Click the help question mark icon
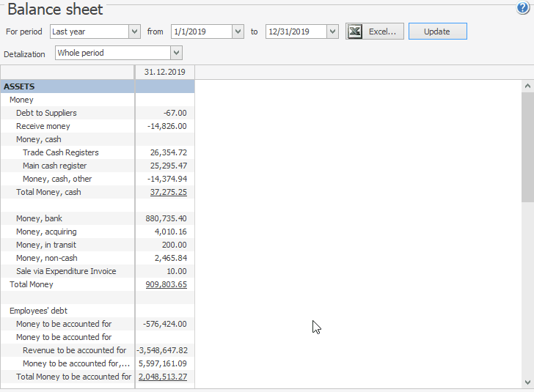This screenshot has height=392, width=534. 523,8
